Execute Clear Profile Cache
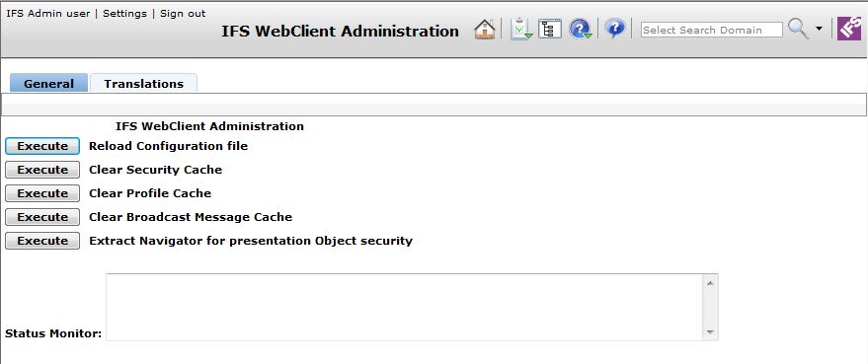This screenshot has height=364, width=868. 42,193
